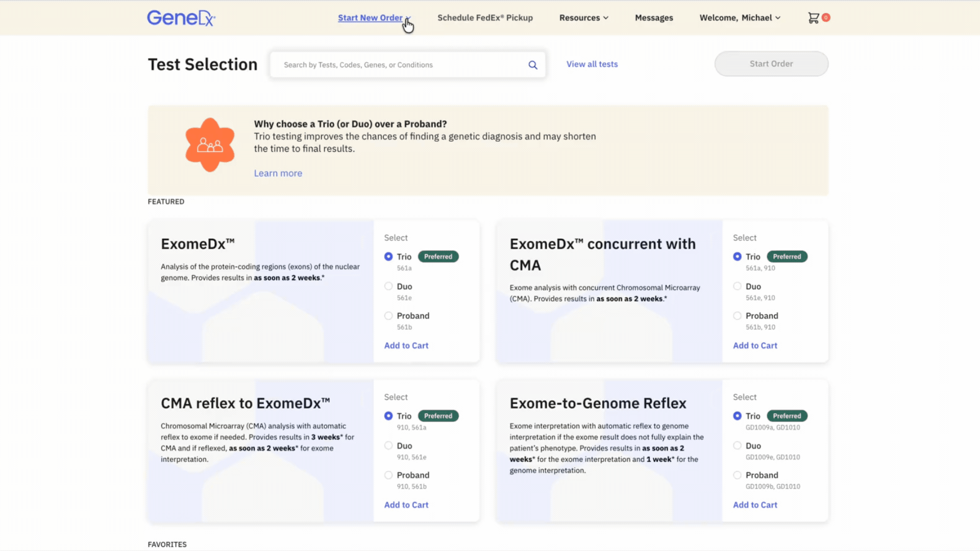Open Schedule FedEx Pickup page

[x=485, y=18]
